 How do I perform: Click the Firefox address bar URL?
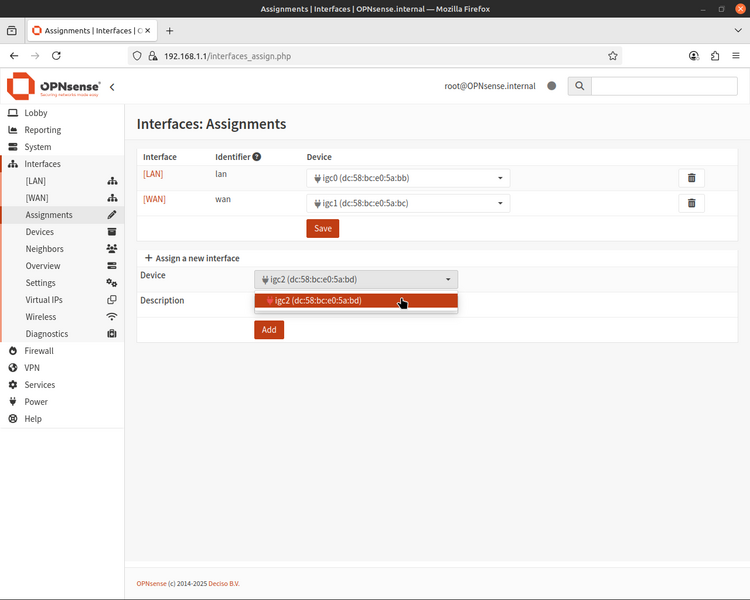pyautogui.click(x=227, y=56)
